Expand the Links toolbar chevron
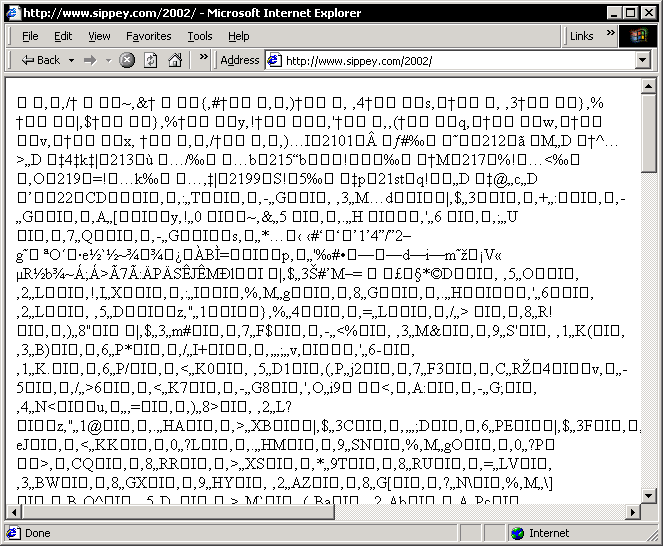 click(605, 36)
